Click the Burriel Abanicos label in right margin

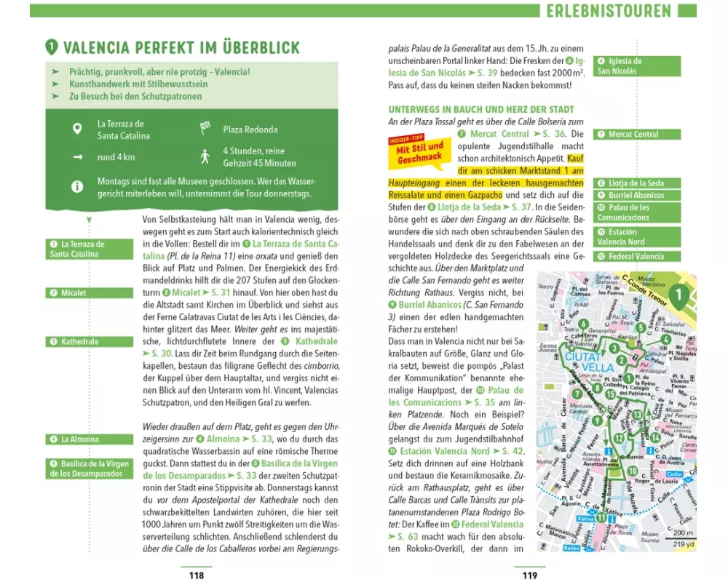(637, 196)
